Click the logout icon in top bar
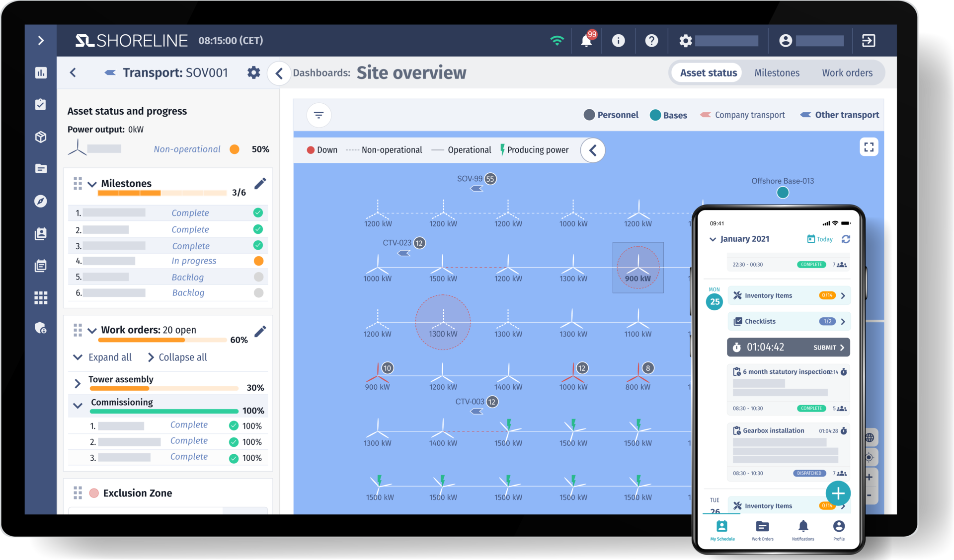The width and height of the screenshot is (954, 560). [868, 41]
